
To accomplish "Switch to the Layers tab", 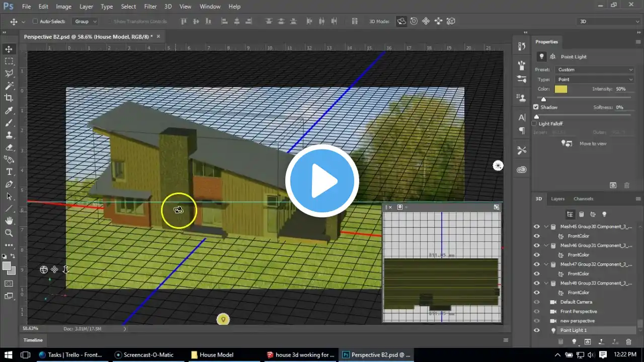I will point(557,199).
